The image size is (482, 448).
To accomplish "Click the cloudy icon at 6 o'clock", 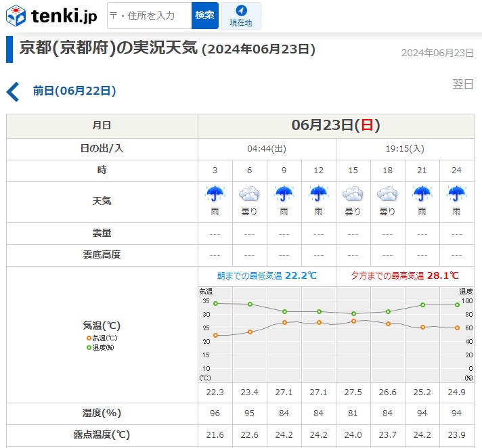I will tap(250, 195).
